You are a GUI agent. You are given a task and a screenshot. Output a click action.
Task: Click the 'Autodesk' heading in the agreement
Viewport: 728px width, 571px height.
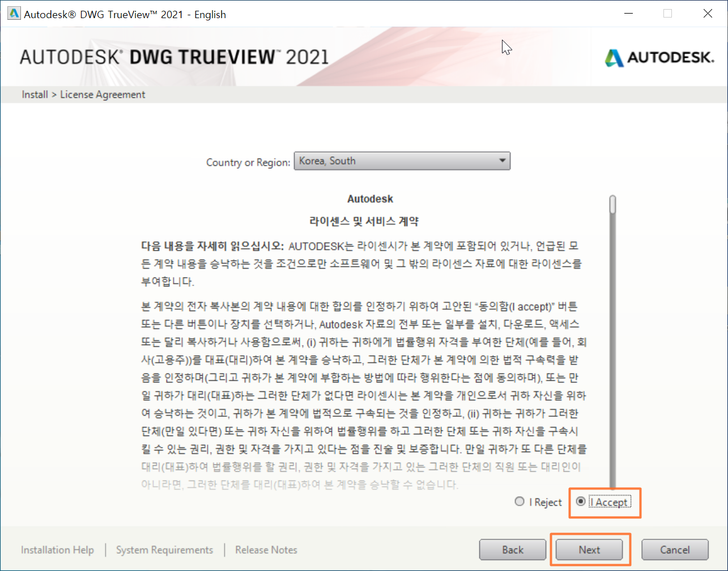click(x=370, y=199)
